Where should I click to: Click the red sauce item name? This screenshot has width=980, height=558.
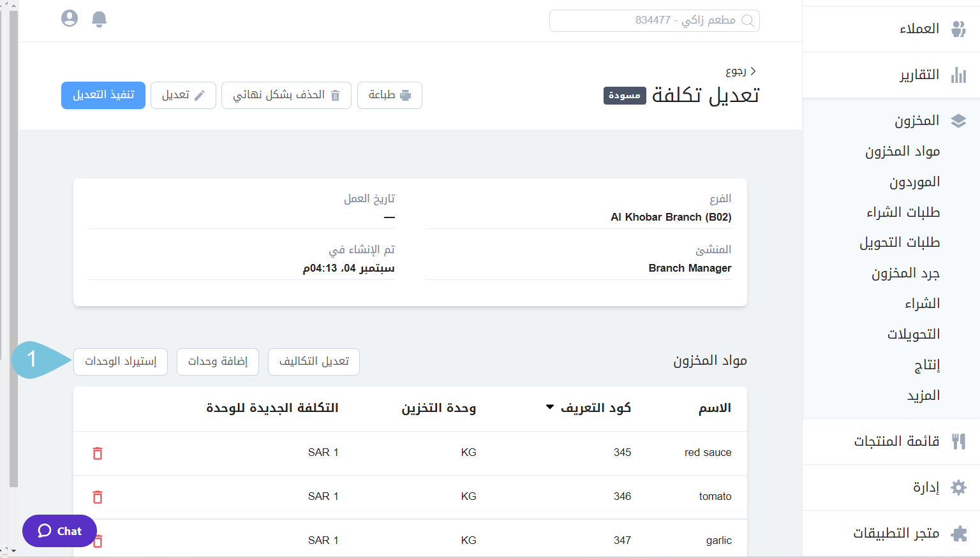(708, 452)
